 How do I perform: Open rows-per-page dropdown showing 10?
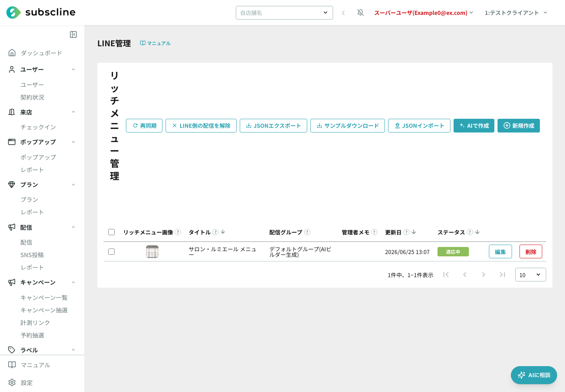530,275
